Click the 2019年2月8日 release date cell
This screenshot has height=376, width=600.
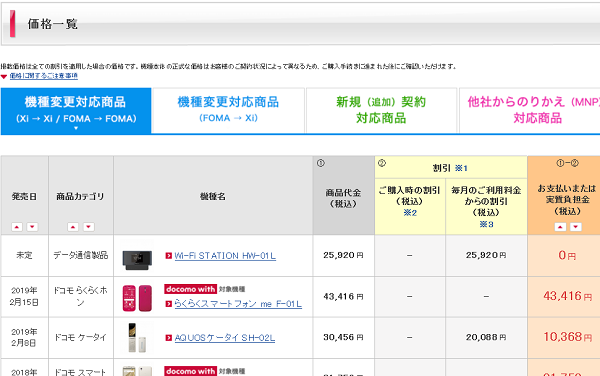24,337
